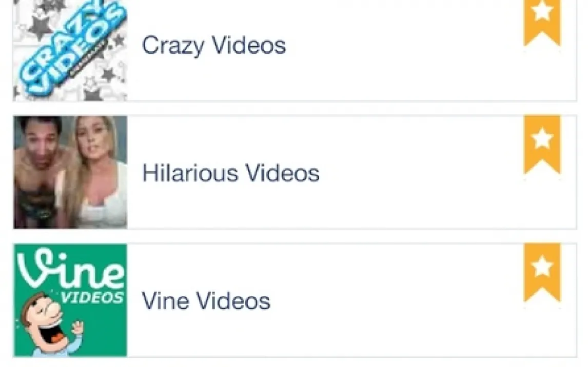Click the Hilarious Videos title text
This screenshot has height=367, width=588.
coord(230,173)
